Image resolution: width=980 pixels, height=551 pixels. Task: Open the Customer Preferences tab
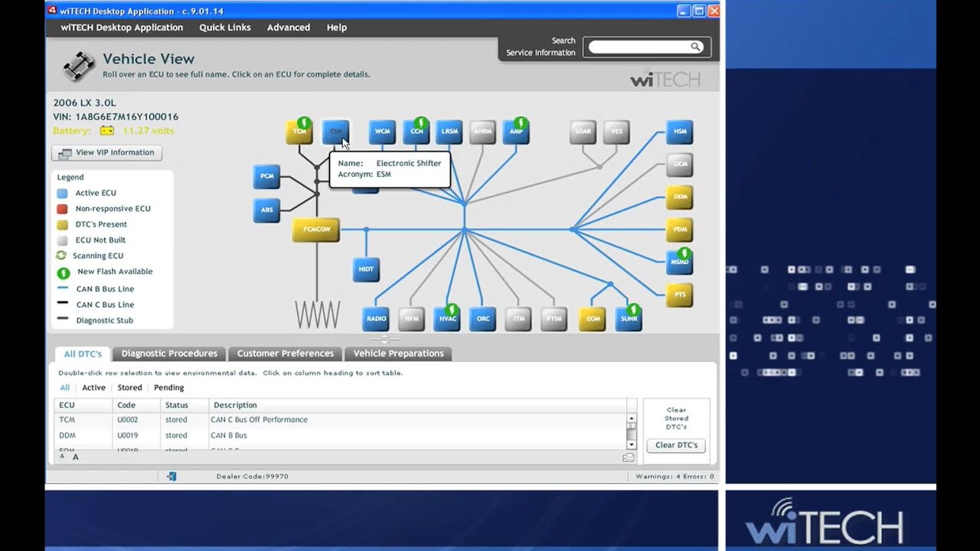286,354
